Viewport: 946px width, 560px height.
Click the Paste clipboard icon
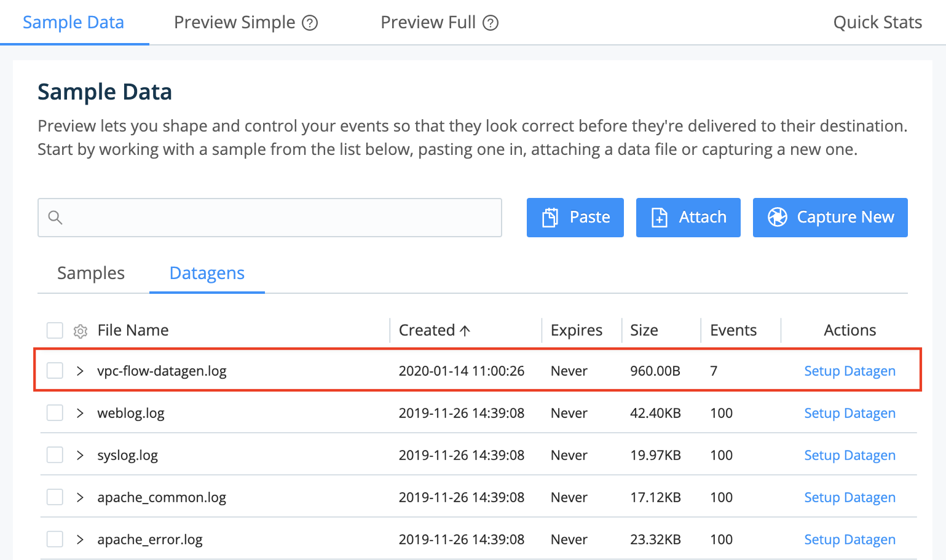(x=551, y=217)
